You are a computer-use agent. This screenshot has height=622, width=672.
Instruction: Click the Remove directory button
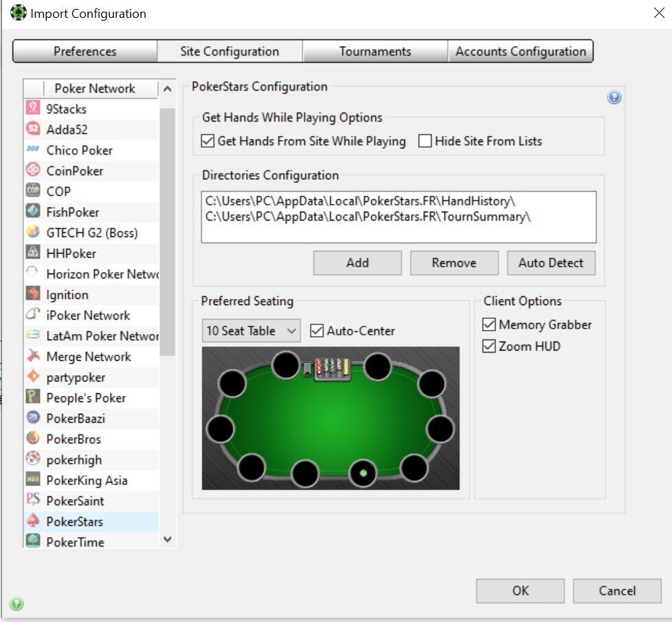[454, 263]
